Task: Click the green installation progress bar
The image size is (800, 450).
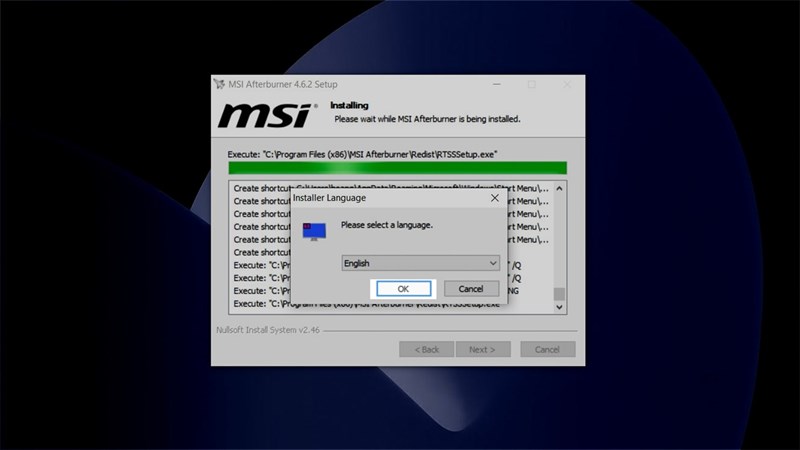Action: coord(397,168)
